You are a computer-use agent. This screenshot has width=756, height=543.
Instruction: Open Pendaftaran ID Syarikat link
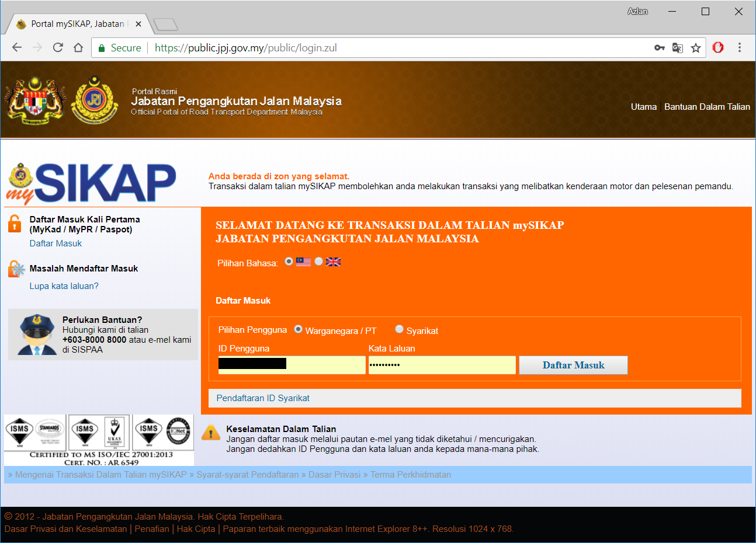click(x=263, y=398)
